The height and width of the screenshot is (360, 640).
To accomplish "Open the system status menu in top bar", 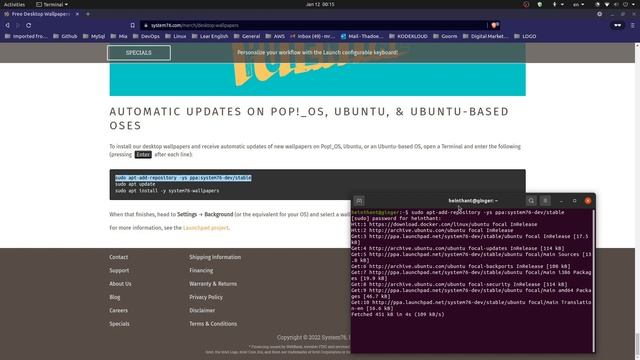I will pos(616,4).
